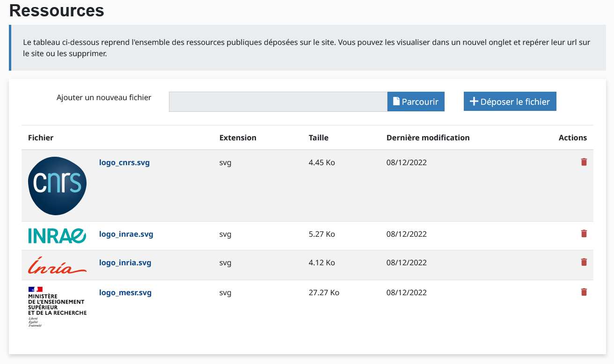Screen dimensions: 614x364
Task: Click the Fichier column header
Action: [x=41, y=138]
